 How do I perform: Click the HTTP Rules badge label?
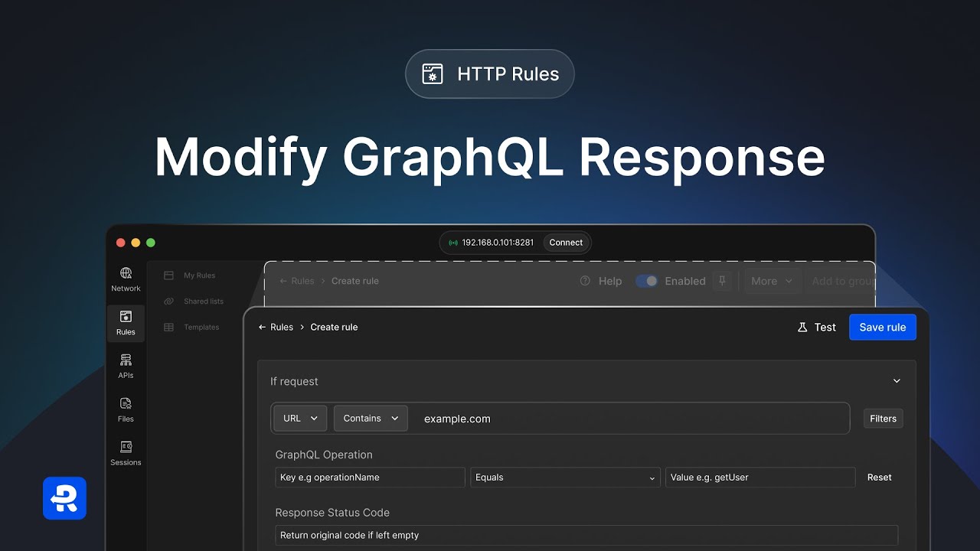pyautogui.click(x=508, y=74)
